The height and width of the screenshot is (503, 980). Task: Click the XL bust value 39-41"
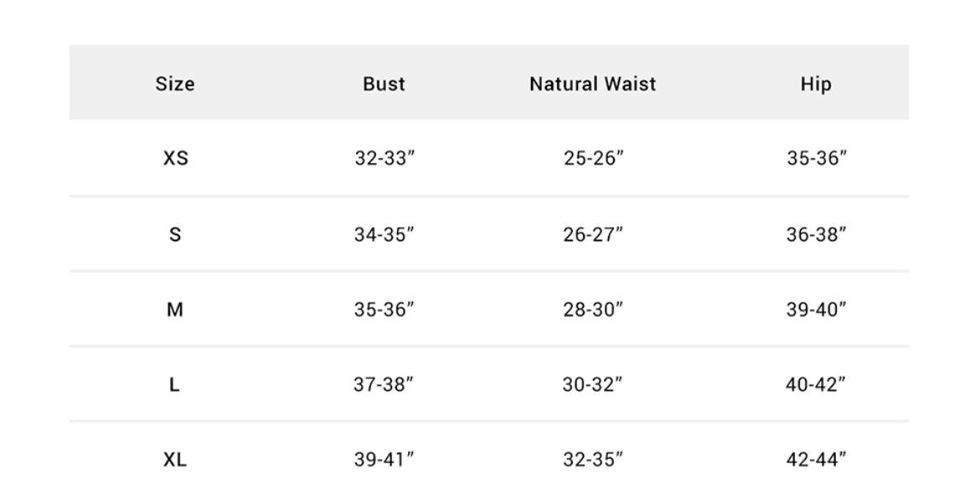[x=384, y=460]
